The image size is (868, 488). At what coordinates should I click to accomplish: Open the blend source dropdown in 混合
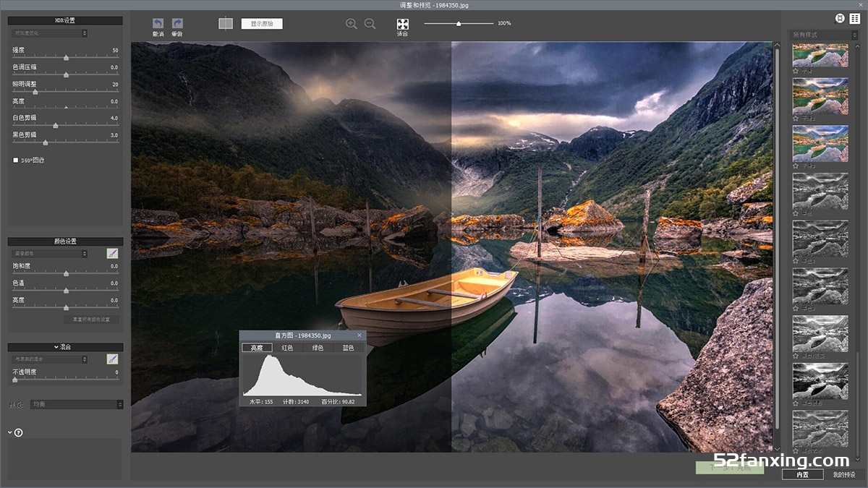[49, 359]
